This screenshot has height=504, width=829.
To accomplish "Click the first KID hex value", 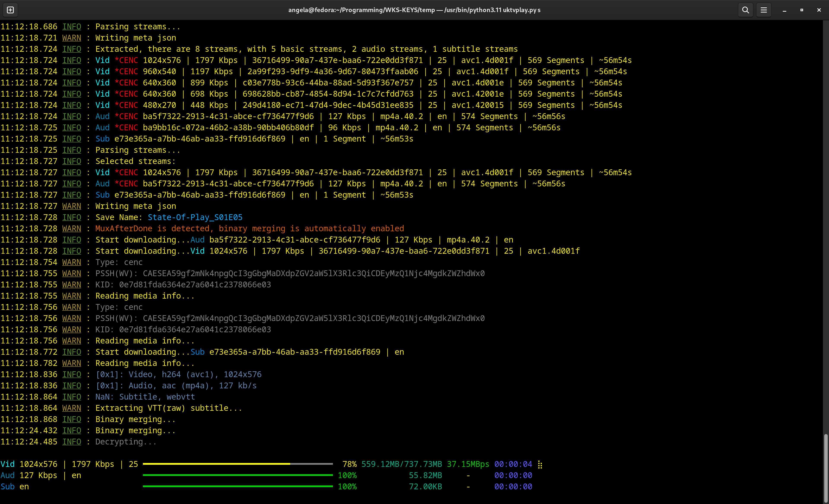I will (x=195, y=285).
